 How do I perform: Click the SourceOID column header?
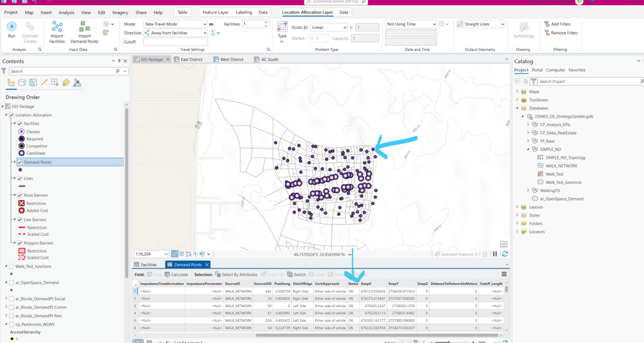pyautogui.click(x=262, y=284)
